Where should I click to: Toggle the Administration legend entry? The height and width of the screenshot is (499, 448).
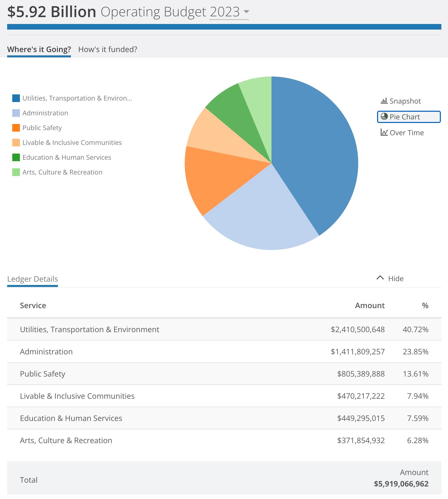(x=45, y=113)
